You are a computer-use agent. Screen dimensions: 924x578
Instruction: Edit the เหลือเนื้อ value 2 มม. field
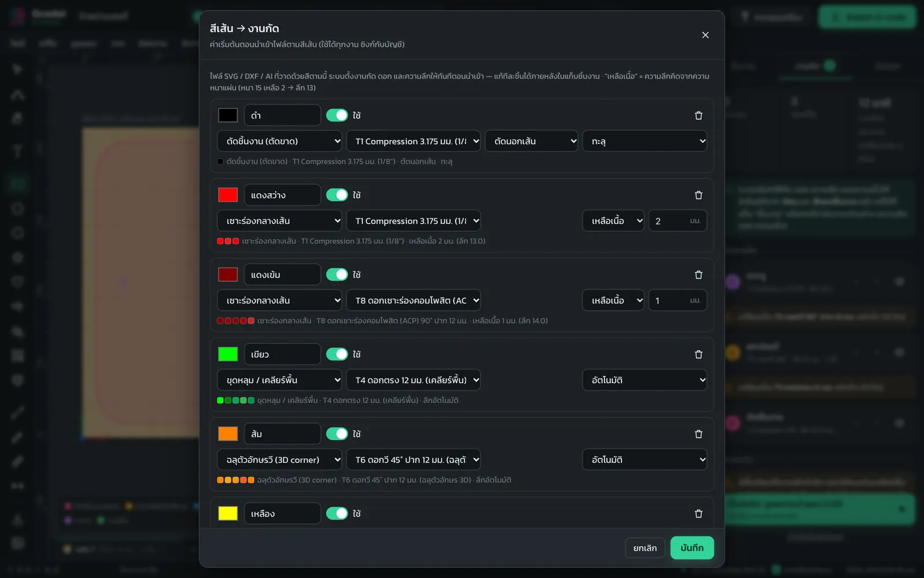(678, 221)
